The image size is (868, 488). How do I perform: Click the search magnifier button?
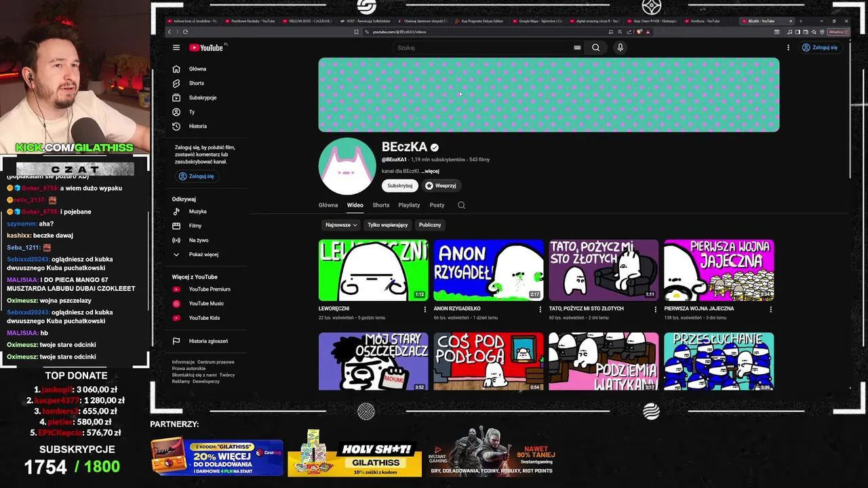coord(595,47)
